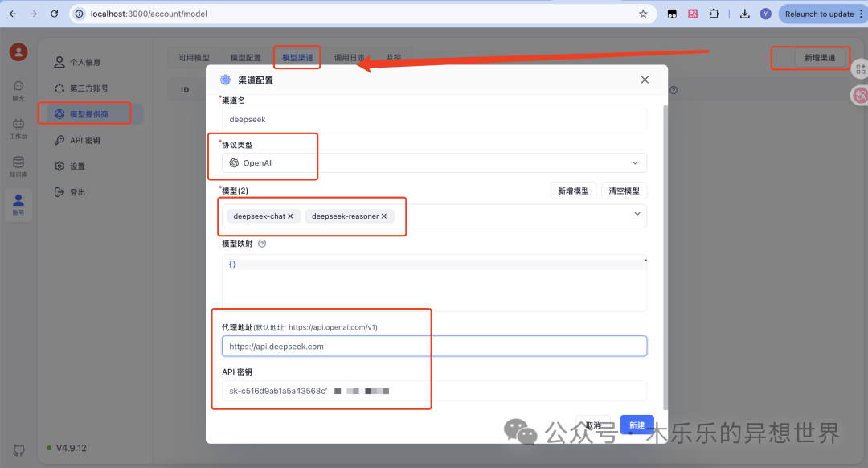Click the Relaunch to update button

(x=819, y=14)
